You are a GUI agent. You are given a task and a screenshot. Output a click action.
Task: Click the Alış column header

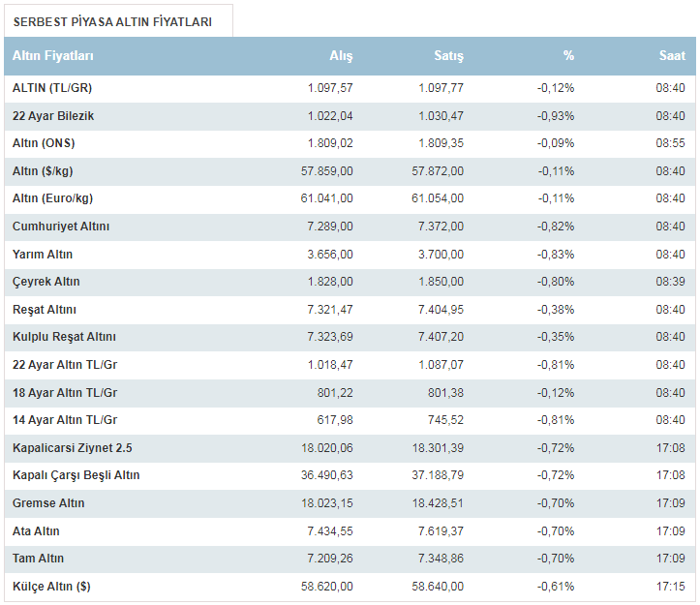click(341, 56)
